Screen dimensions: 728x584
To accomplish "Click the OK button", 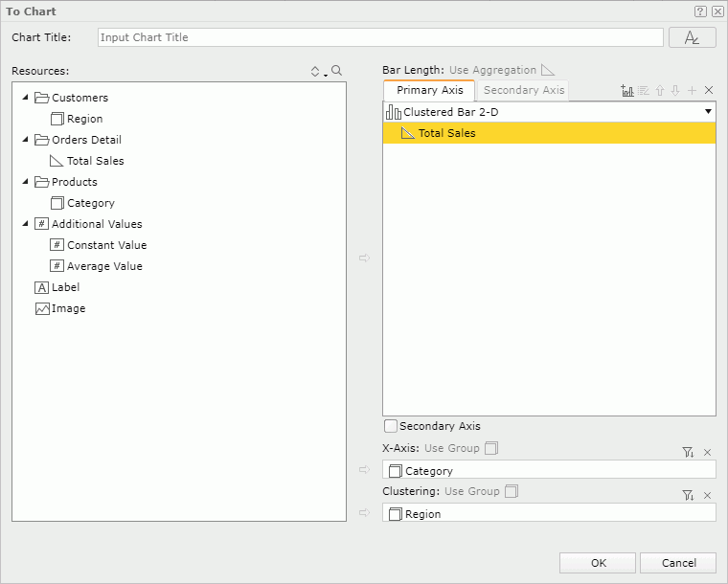I will (598, 563).
